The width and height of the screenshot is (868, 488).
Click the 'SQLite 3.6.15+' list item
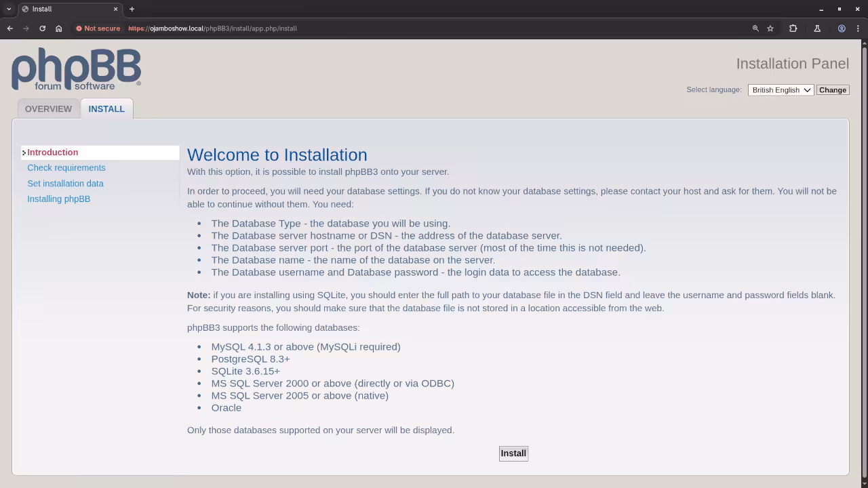point(245,371)
